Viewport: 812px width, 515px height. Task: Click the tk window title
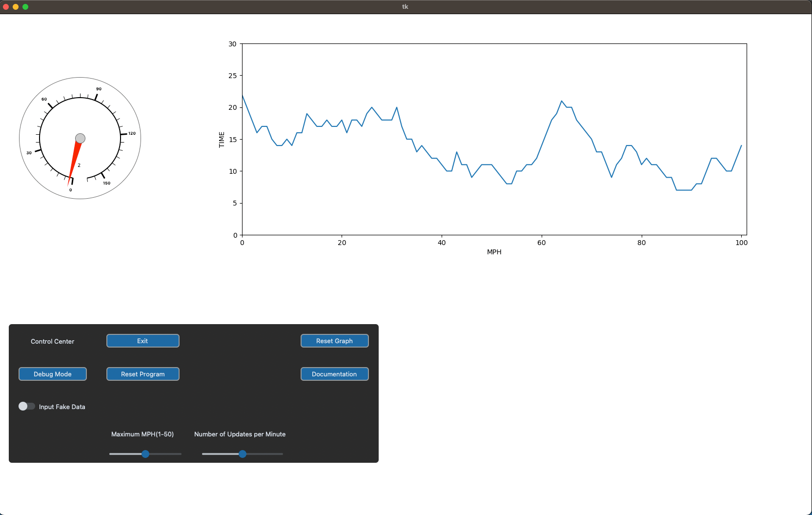tap(405, 6)
